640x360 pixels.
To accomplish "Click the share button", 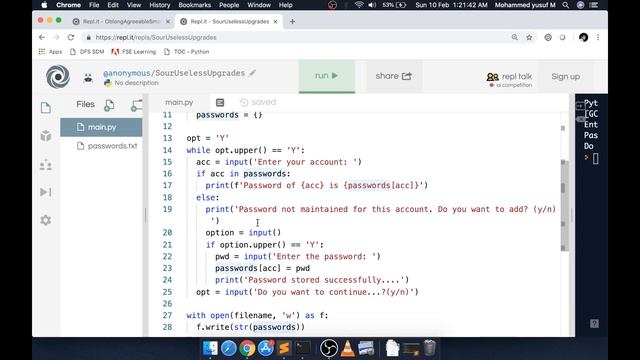I will (393, 76).
